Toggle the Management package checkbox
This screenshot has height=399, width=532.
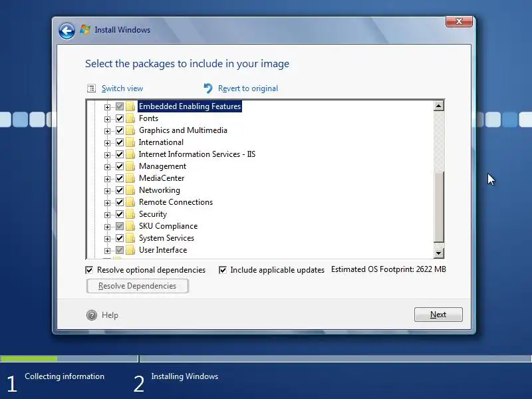[120, 166]
